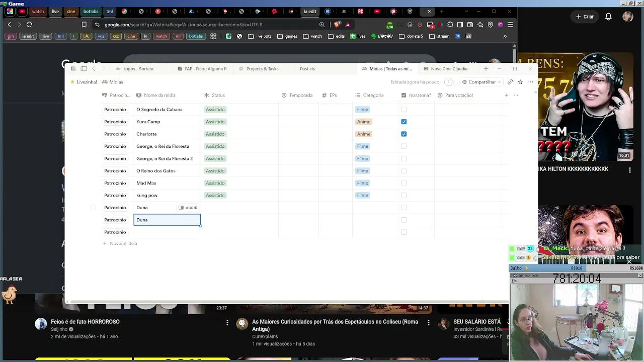This screenshot has height=362, width=644.
Task: Open the extensions puzzle icon
Action: click(450, 24)
